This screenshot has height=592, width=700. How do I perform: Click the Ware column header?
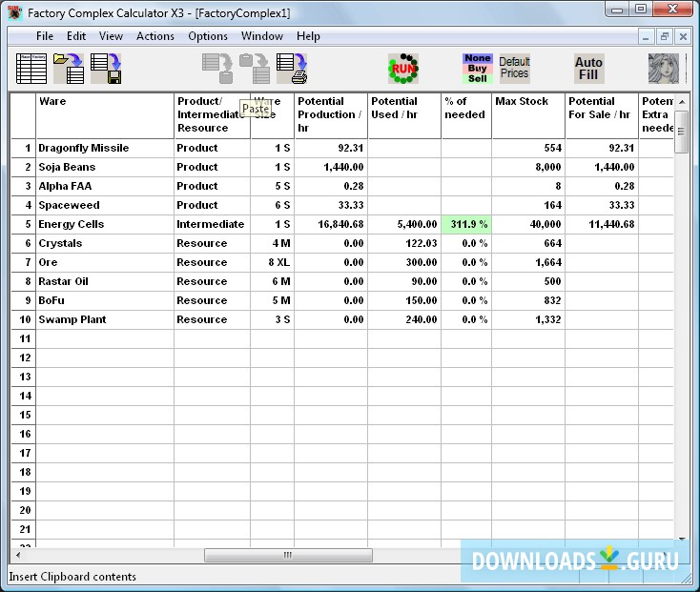click(105, 115)
